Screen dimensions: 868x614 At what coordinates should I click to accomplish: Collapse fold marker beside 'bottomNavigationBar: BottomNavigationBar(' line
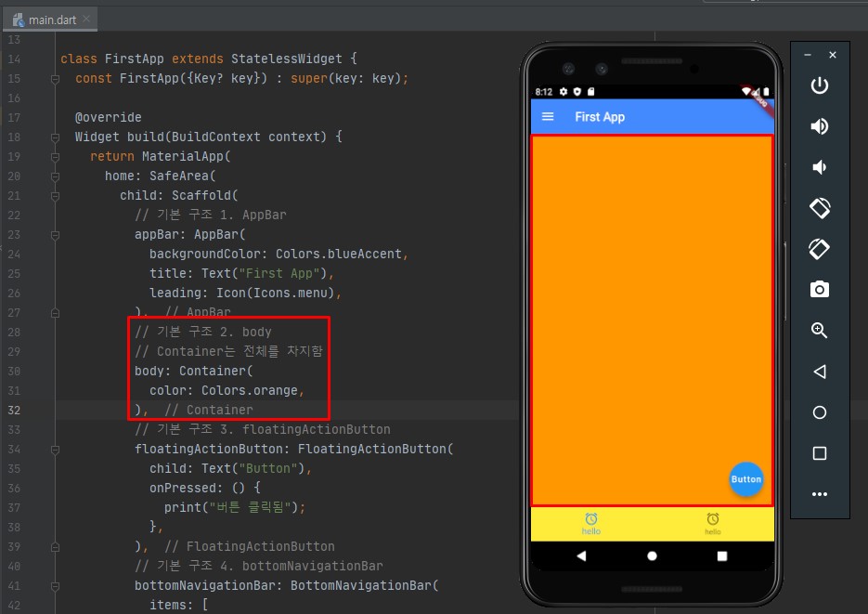pyautogui.click(x=55, y=586)
